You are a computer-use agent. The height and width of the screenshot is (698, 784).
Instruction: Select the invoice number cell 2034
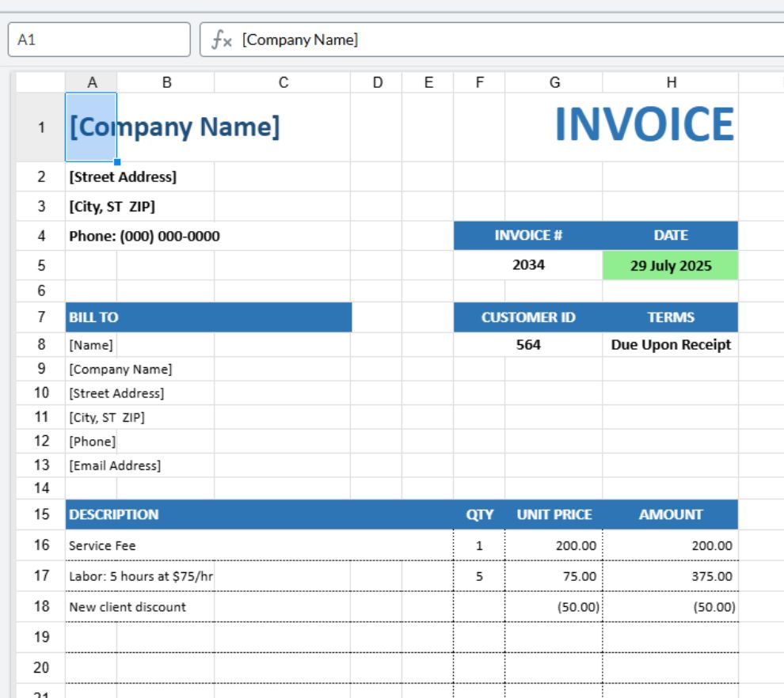(x=528, y=265)
